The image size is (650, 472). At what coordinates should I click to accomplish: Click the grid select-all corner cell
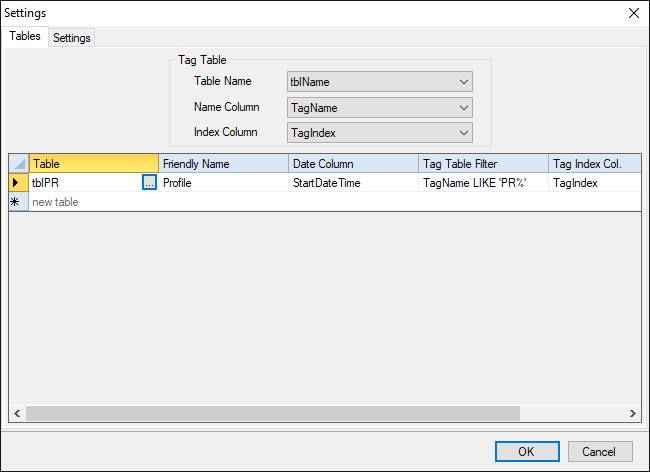pyautogui.click(x=19, y=164)
